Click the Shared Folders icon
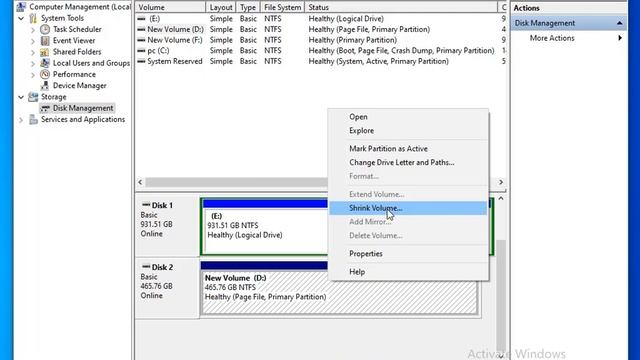This screenshot has width=640, height=360. [x=45, y=52]
